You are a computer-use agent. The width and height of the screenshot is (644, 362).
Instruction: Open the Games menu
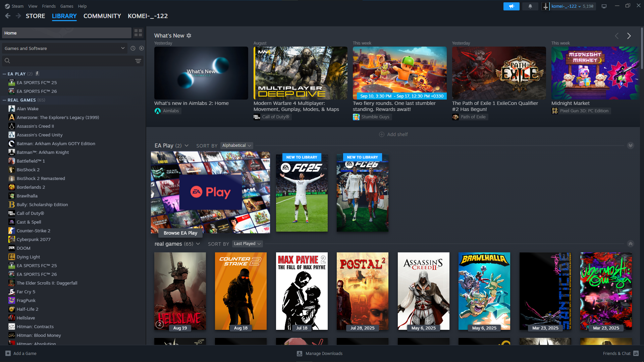pyautogui.click(x=67, y=6)
